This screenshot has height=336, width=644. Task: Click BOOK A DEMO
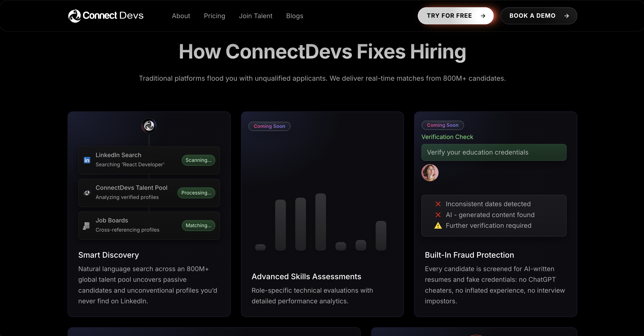pos(539,16)
